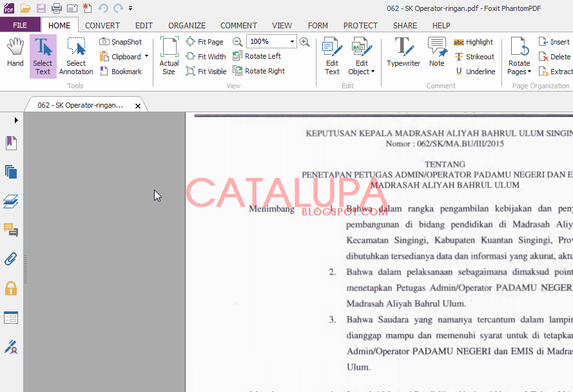Select the Hand tool

click(x=15, y=53)
